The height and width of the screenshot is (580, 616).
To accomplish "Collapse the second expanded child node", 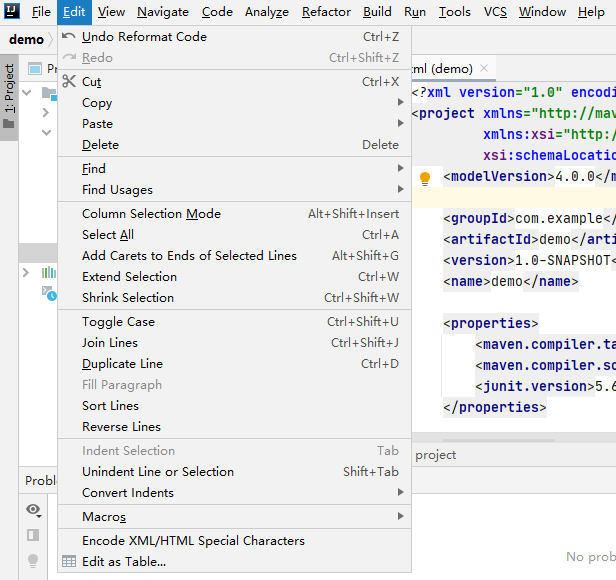I will 46,133.
